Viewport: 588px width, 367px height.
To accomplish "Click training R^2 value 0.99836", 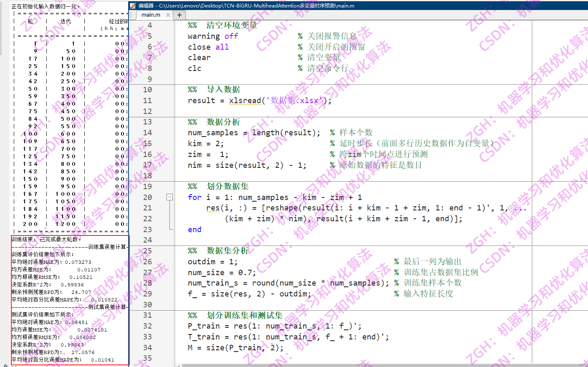I will [72, 285].
